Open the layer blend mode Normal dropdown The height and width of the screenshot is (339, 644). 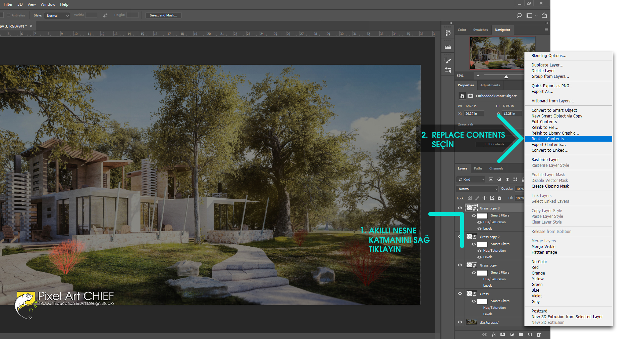click(x=477, y=189)
